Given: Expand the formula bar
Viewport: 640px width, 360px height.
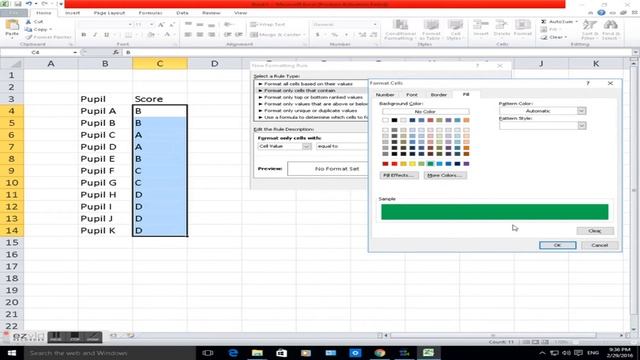Looking at the screenshot, I should click(635, 52).
